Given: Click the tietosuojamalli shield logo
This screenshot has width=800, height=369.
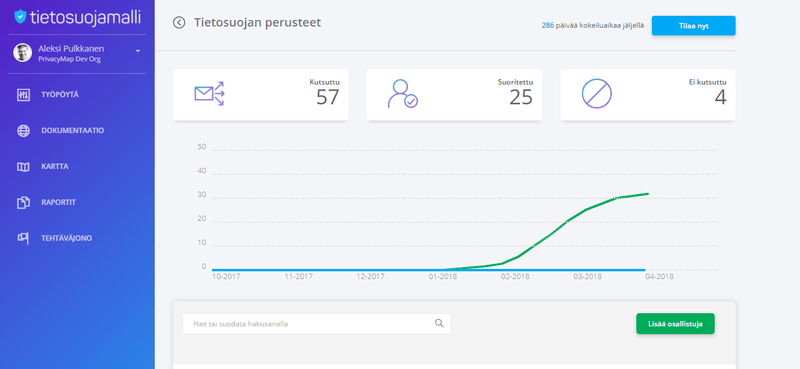Looking at the screenshot, I should [20, 17].
